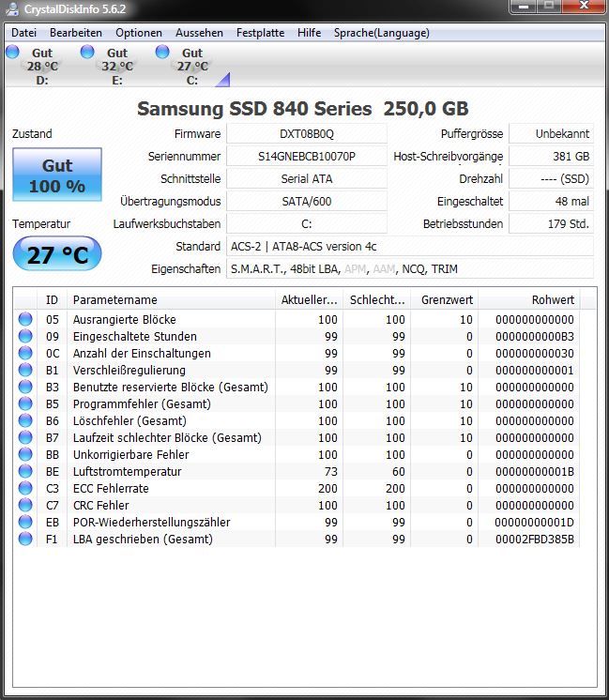Click blue status orb for drive E:
This screenshot has width=609, height=700.
point(87,52)
